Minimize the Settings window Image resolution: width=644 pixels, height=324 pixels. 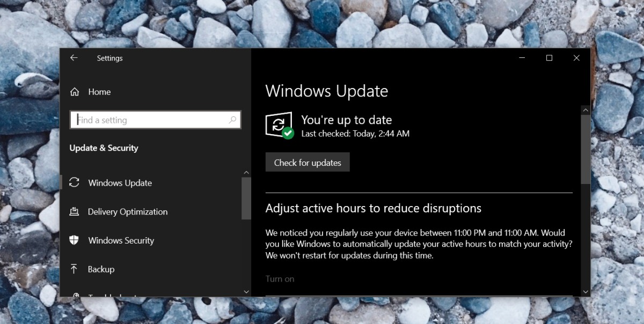522,58
